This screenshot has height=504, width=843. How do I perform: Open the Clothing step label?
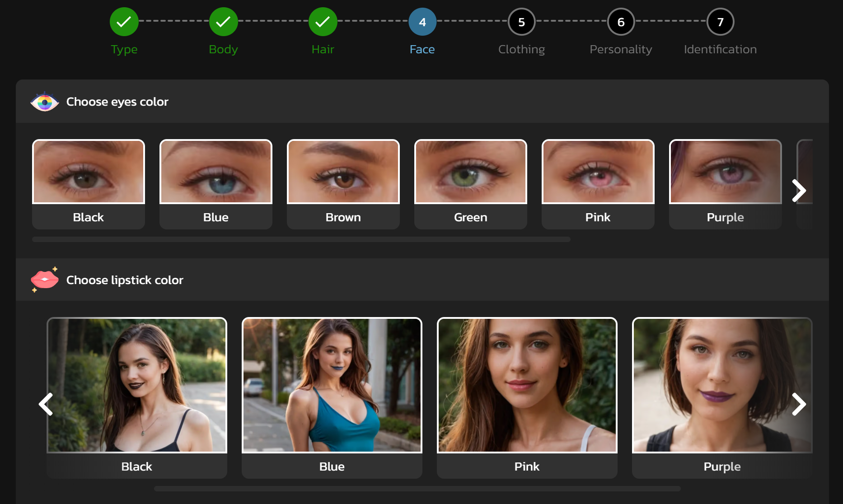[521, 49]
